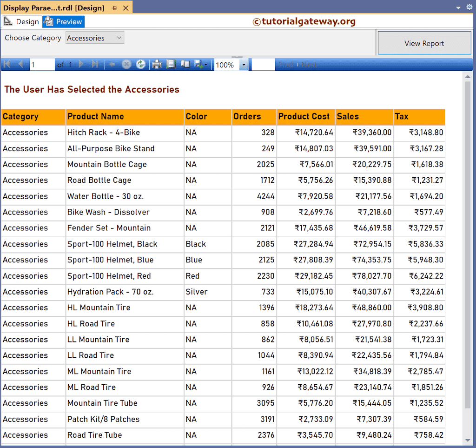
Task: Stop report rendering with the cancel icon
Action: click(x=126, y=64)
